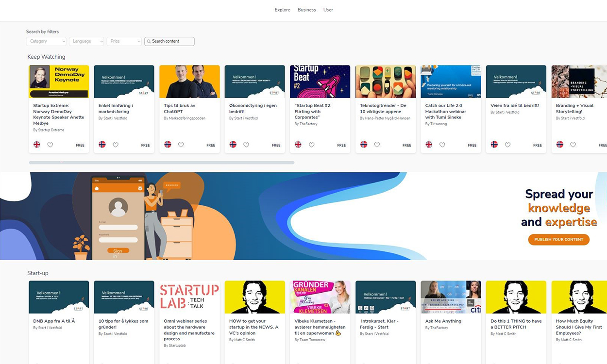Open title 'Introkurset, Klar - Ferdig - Start'
This screenshot has width=607, height=364.
379,324
